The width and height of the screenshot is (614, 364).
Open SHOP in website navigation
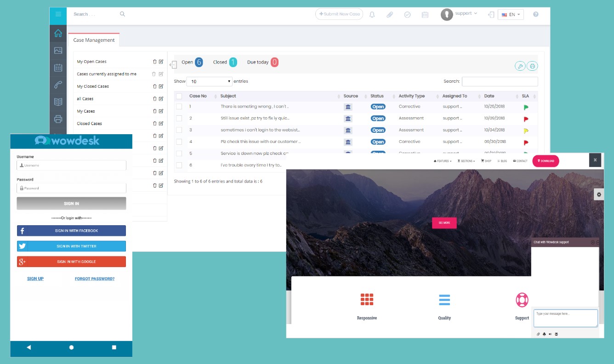point(486,161)
